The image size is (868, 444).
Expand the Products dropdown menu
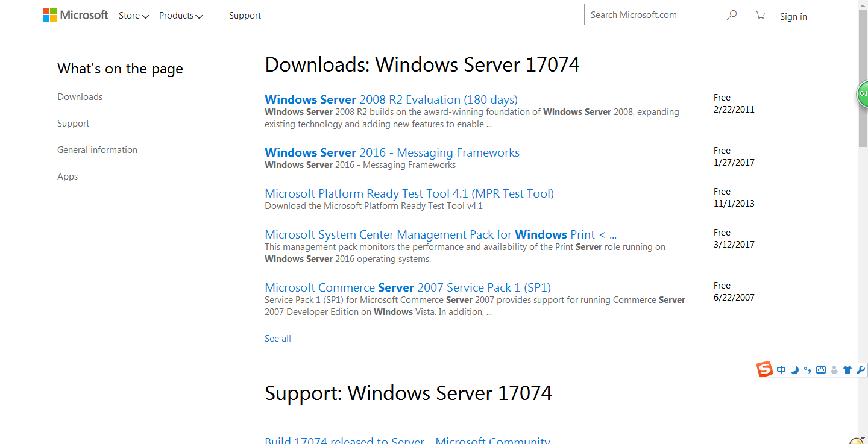coord(181,16)
